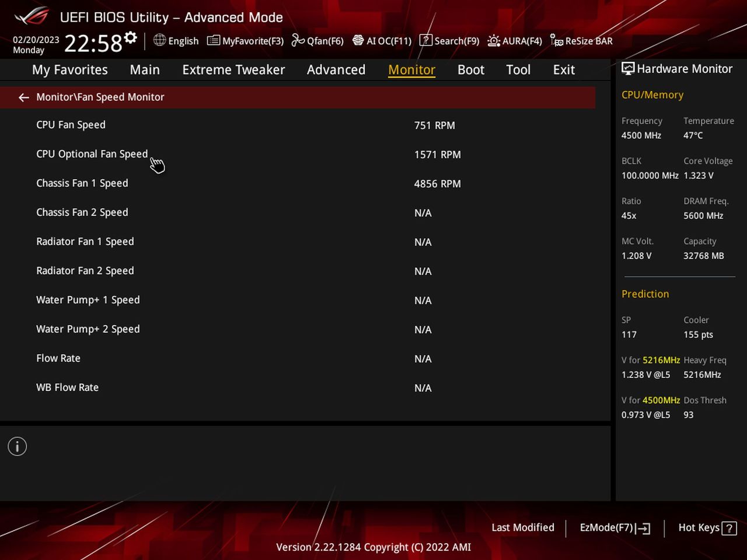
Task: Switch to EzMode(F7)
Action: point(615,528)
